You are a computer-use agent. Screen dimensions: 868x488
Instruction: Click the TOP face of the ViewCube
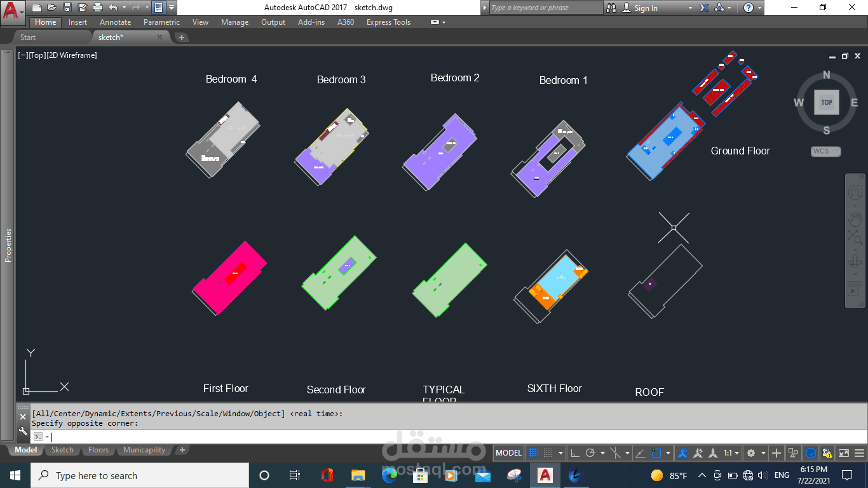tap(826, 102)
